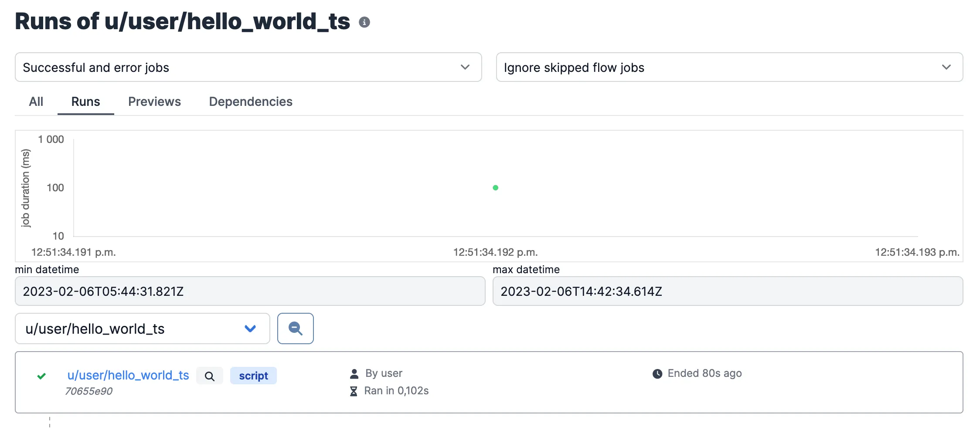Go to the Dependencies tab
The height and width of the screenshot is (447, 980).
tap(251, 102)
